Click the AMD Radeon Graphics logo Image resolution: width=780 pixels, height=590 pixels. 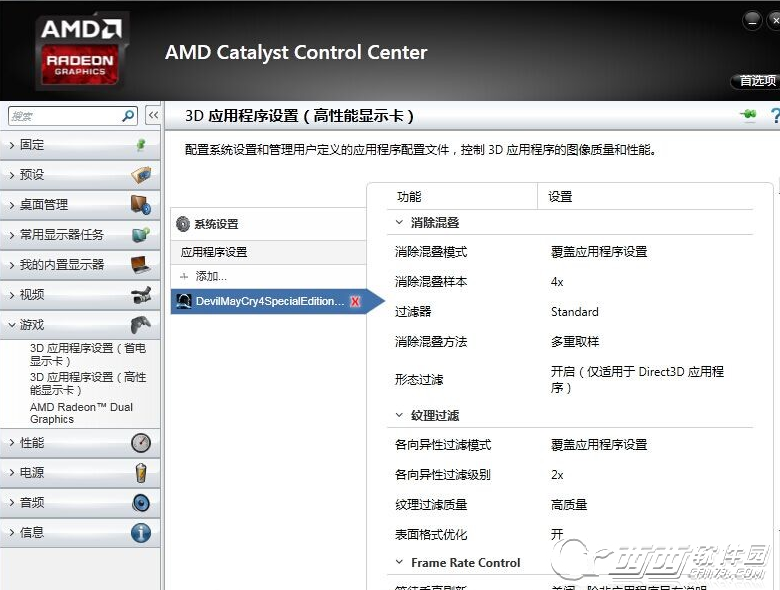point(81,50)
